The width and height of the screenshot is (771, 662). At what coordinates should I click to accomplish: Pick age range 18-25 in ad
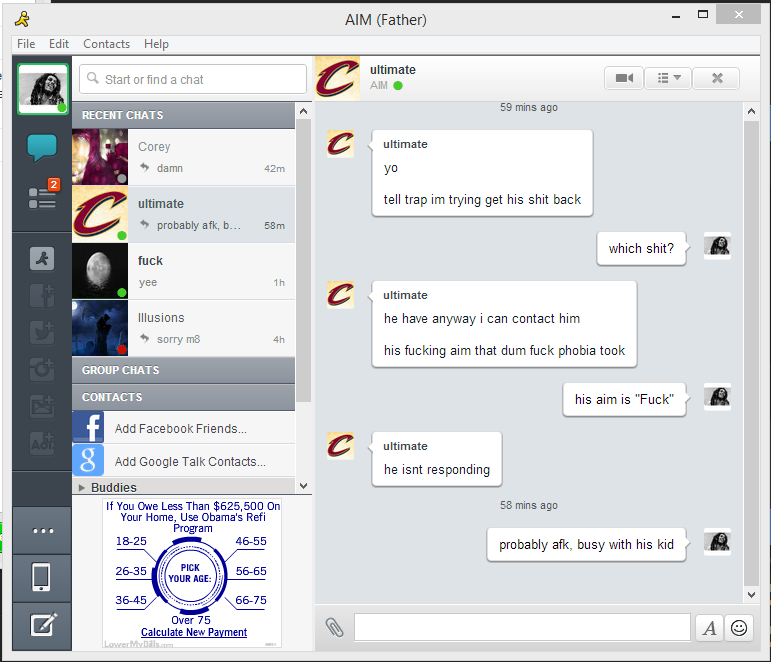pos(131,541)
